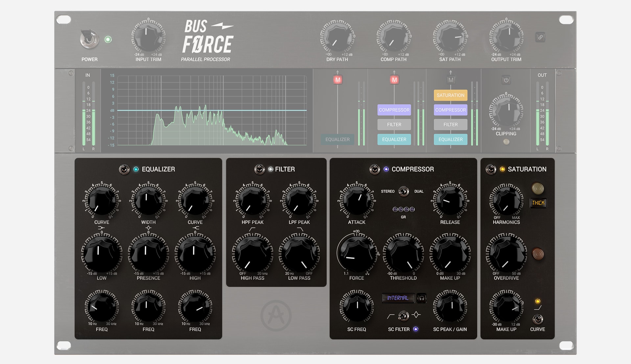Flip the Equalizer section on/off switch
The width and height of the screenshot is (631, 364).
click(124, 169)
